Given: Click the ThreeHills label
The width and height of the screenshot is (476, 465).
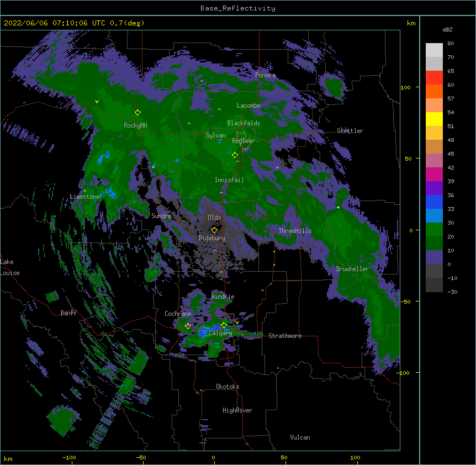Looking at the screenshot, I should coord(295,231).
